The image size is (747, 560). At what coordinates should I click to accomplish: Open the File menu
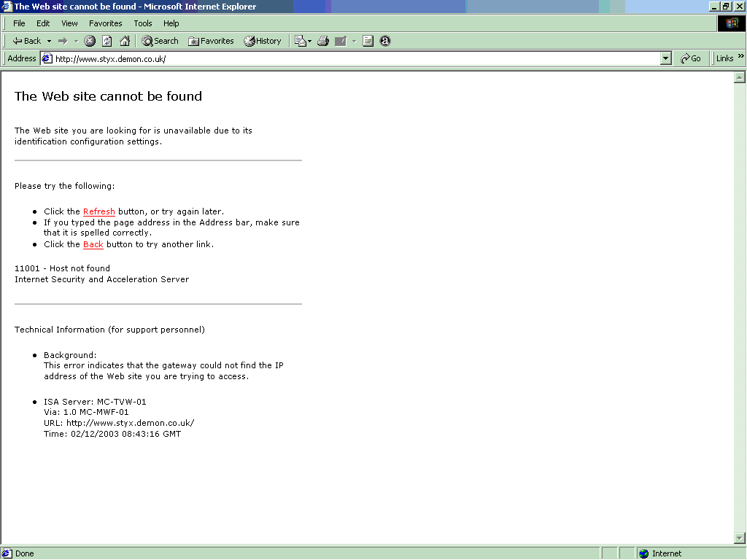click(x=19, y=23)
